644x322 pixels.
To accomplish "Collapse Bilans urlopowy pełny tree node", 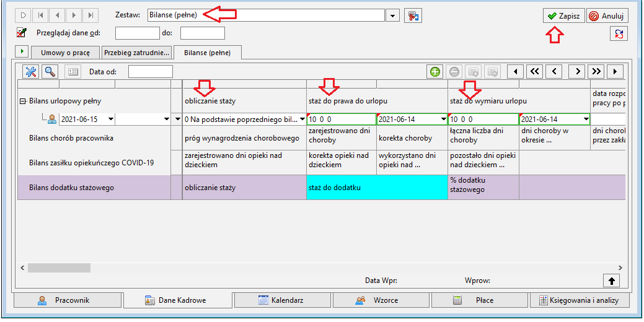I will click(x=23, y=101).
